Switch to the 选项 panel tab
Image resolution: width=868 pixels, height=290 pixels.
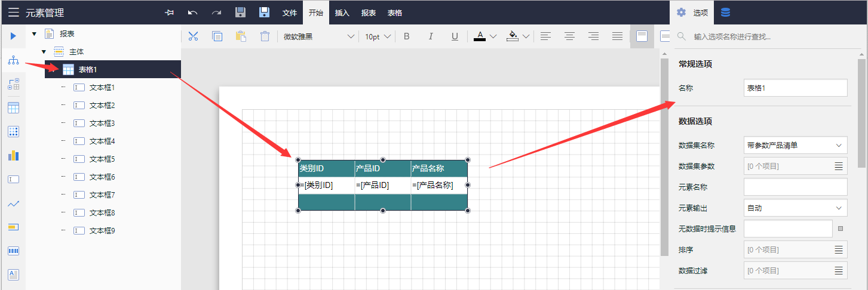click(x=692, y=13)
